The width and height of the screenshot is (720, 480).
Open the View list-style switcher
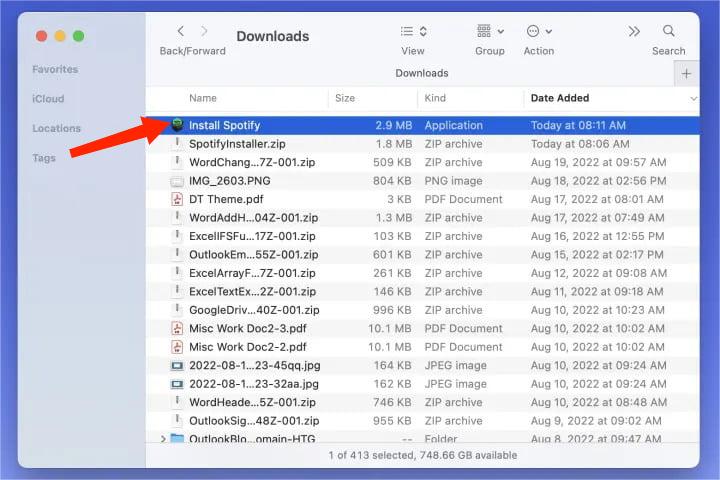point(413,31)
